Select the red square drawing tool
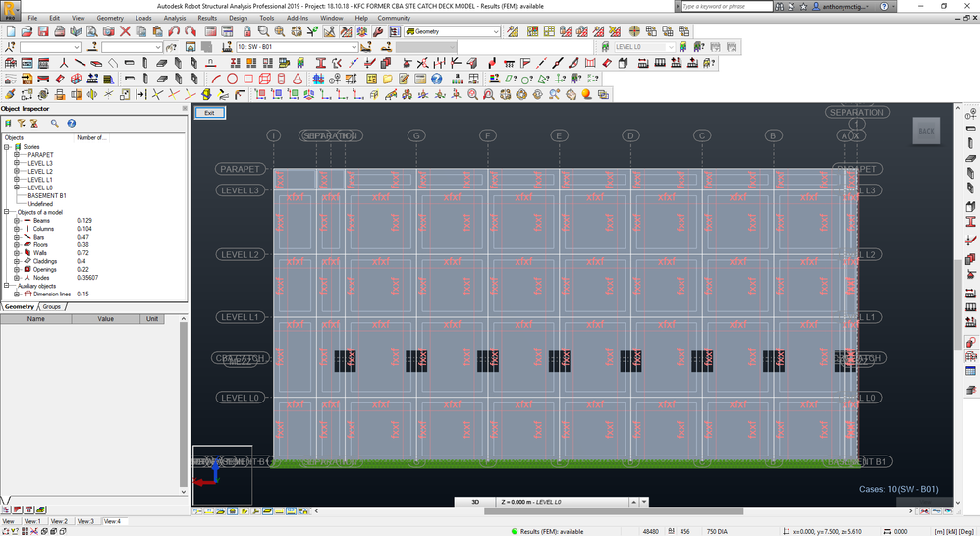This screenshot has height=536, width=980. [x=248, y=79]
